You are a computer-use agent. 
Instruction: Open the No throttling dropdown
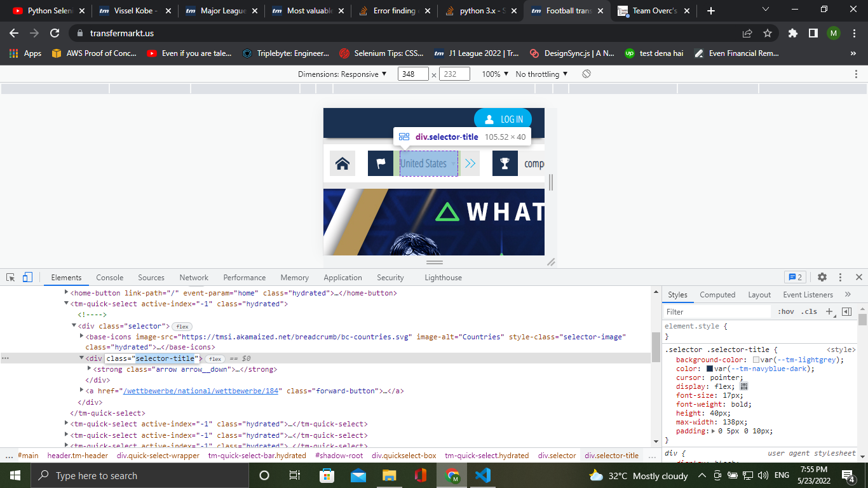(541, 74)
